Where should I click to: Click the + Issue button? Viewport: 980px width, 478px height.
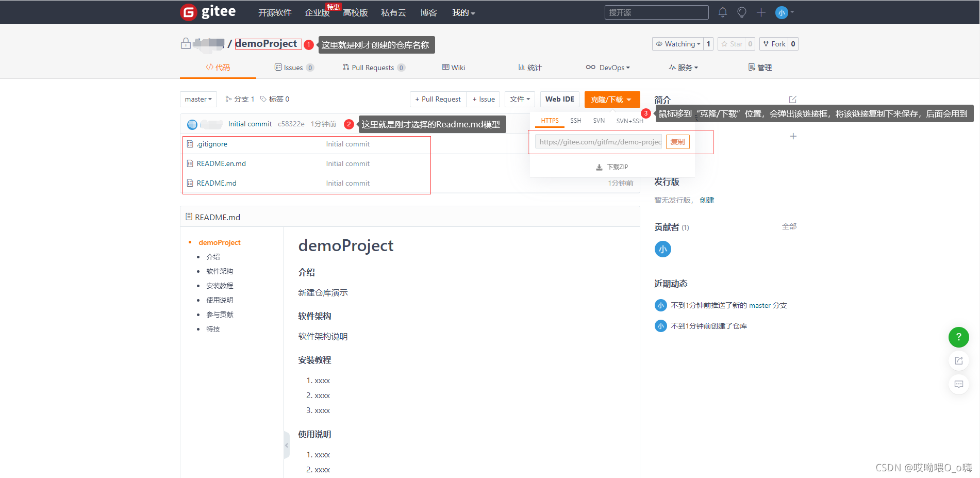(x=484, y=99)
